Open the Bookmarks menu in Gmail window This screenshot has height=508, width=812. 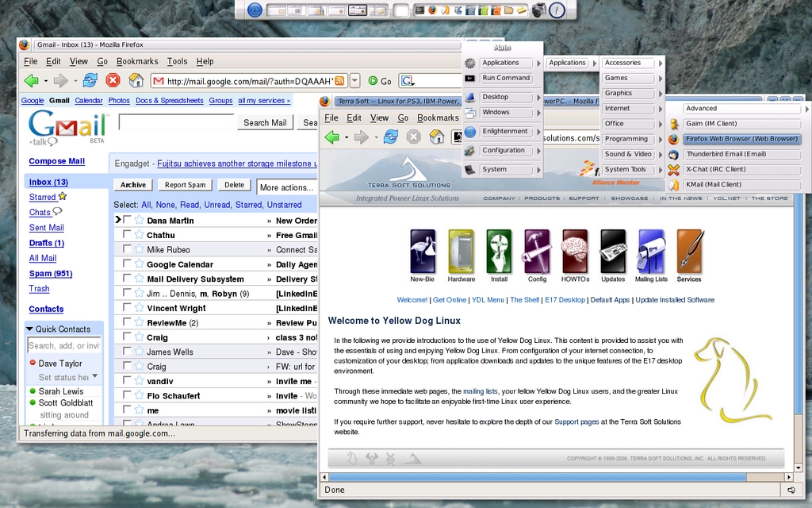(x=137, y=61)
